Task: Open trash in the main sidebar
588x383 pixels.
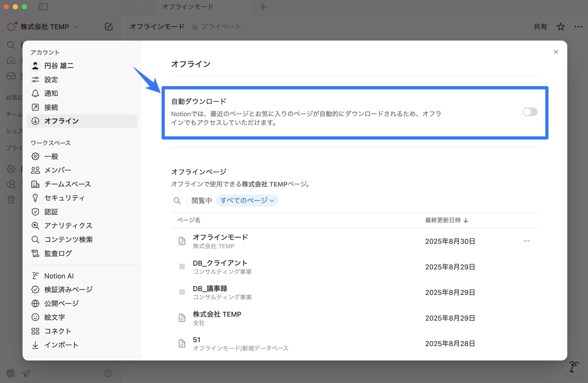Action: (11, 199)
